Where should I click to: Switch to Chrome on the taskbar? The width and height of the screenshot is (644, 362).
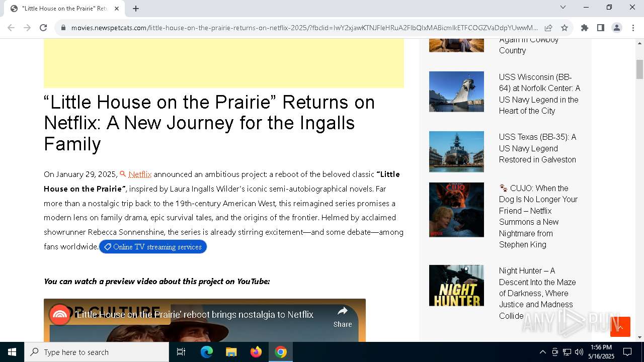coord(281,352)
